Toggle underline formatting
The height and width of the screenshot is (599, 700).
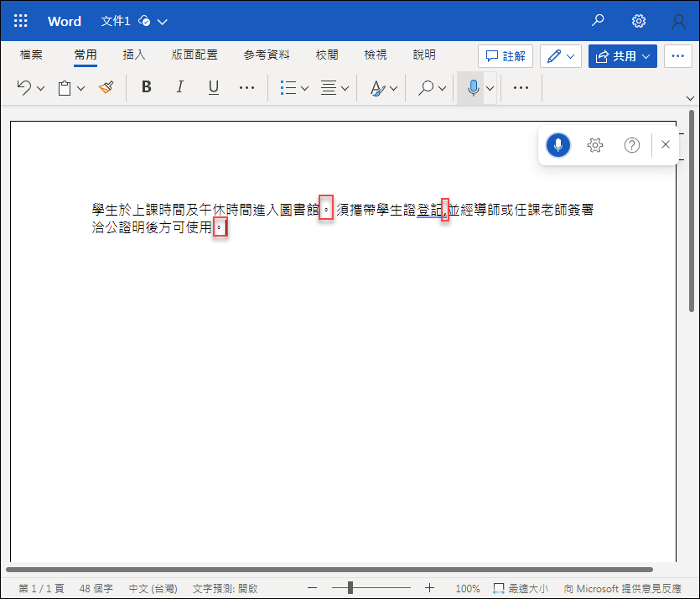pyautogui.click(x=214, y=87)
